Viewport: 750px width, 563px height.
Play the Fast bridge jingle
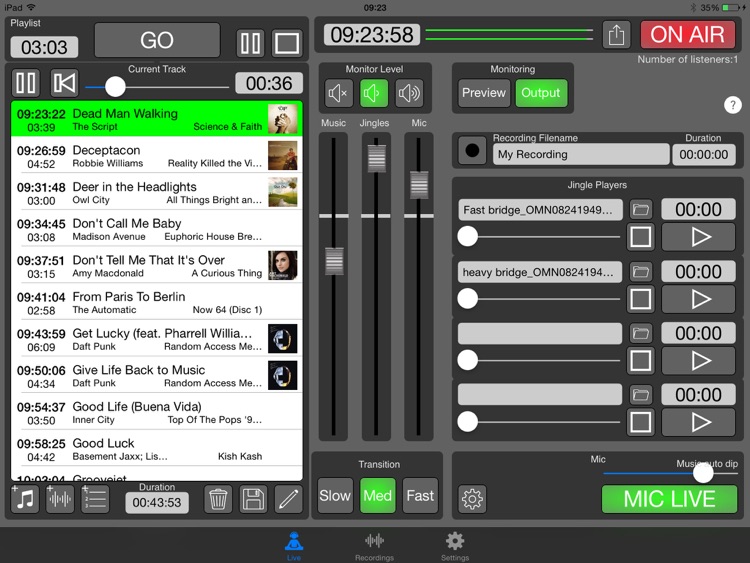(698, 237)
